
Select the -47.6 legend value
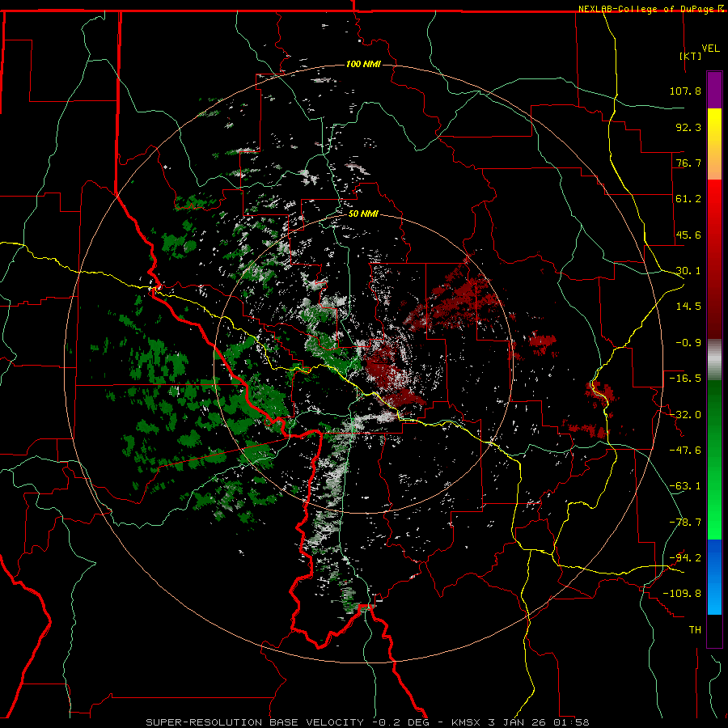point(685,451)
